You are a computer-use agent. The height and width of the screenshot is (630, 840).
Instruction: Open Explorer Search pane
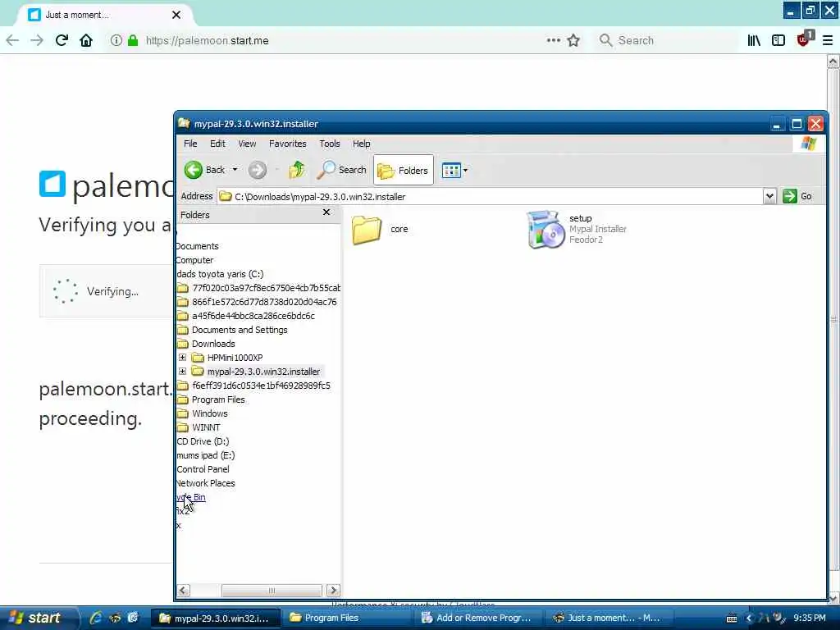click(x=341, y=171)
